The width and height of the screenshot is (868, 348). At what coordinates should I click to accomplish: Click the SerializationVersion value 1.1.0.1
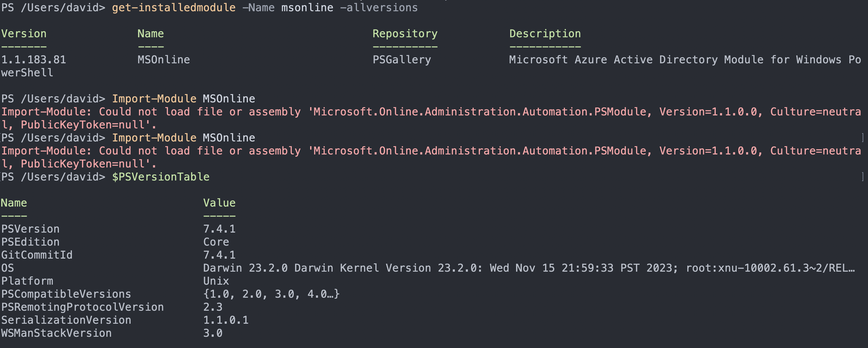226,320
